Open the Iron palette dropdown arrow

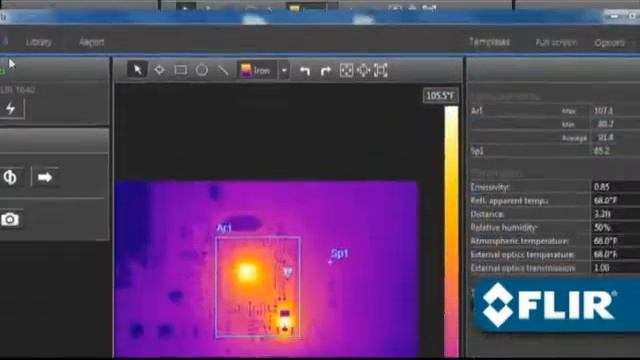(284, 71)
